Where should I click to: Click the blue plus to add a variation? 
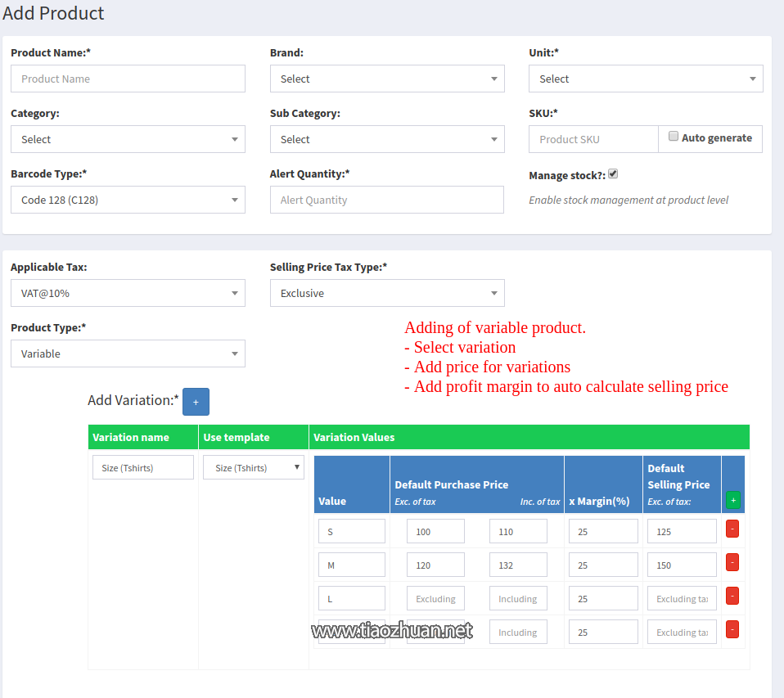click(196, 401)
